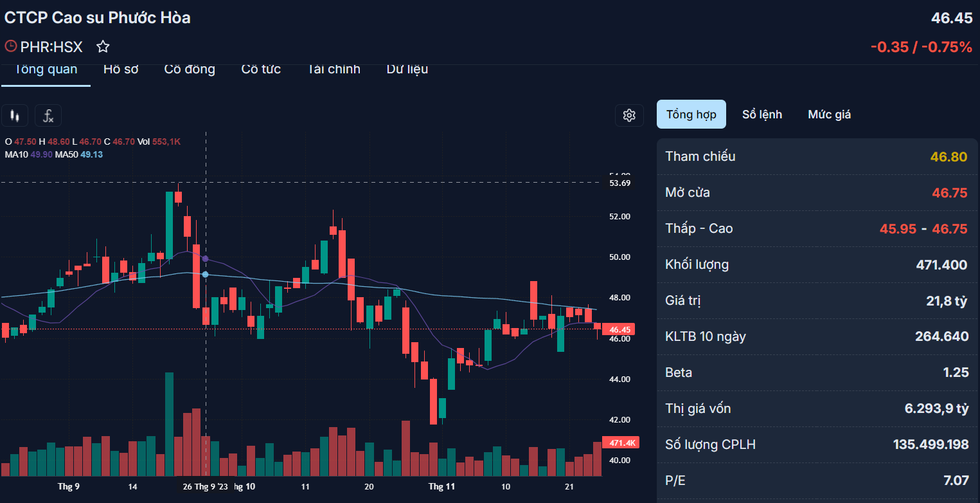Click the Tham chiếu row label
This screenshot has width=980, height=503.
coord(700,156)
